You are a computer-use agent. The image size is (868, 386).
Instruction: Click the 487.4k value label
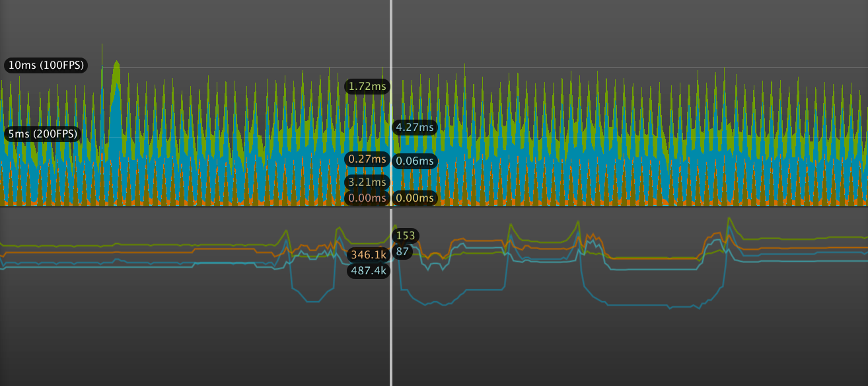click(x=369, y=271)
